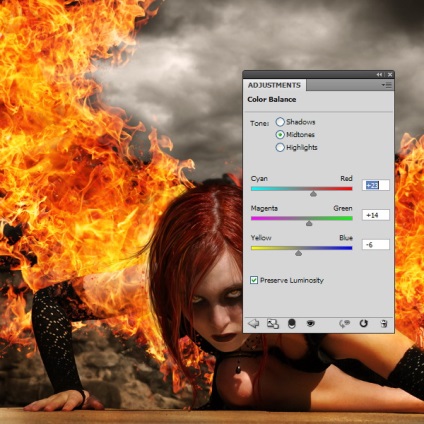The height and width of the screenshot is (424, 424).
Task: Reset adjustment to defaults icon
Action: point(364,323)
